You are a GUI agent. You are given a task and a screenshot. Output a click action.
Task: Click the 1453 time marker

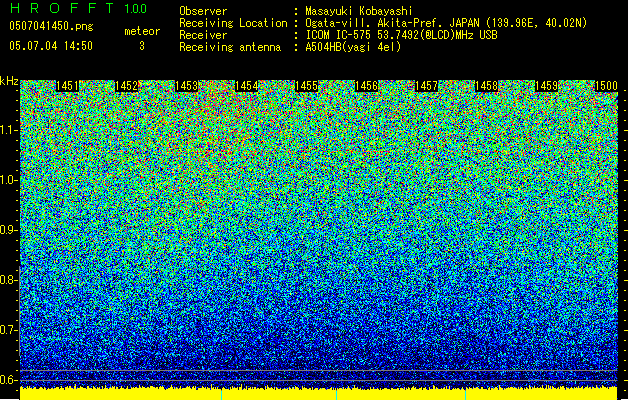point(186,86)
